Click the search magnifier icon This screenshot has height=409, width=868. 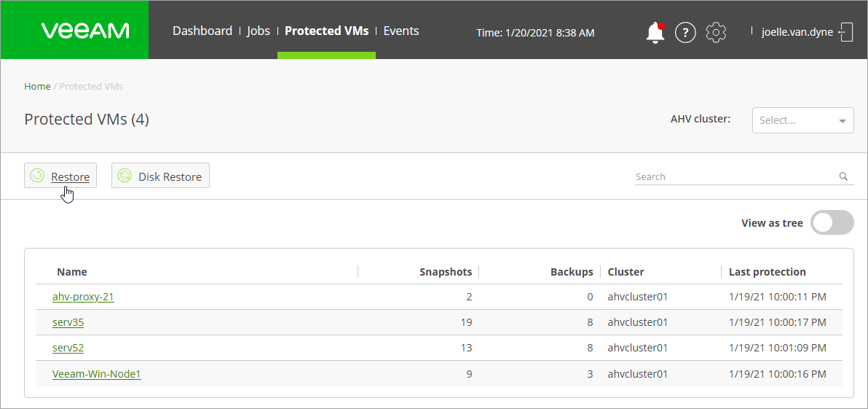pos(843,176)
